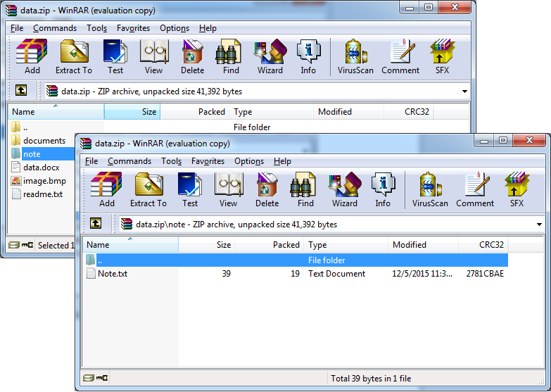Click Test icon in back window toolbar
Image resolution: width=551 pixels, height=392 pixels.
pyautogui.click(x=115, y=56)
